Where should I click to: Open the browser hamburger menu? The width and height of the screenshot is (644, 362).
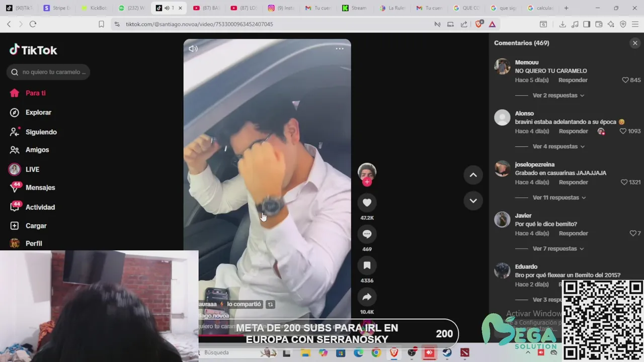(x=635, y=24)
